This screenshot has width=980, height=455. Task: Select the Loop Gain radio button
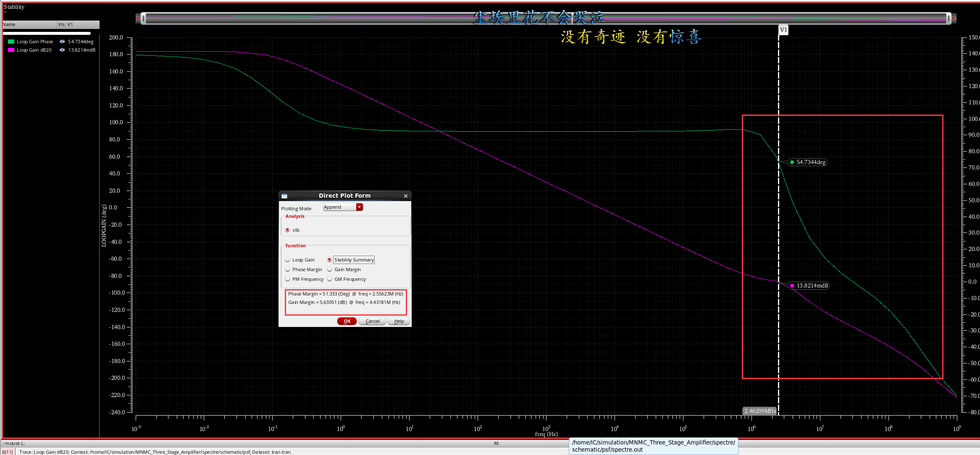point(288,260)
